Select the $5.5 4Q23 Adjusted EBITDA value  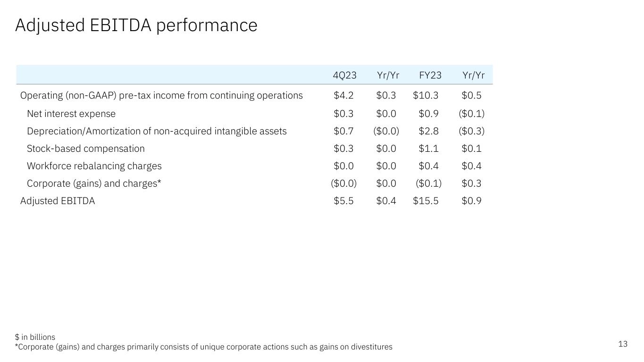click(x=343, y=201)
